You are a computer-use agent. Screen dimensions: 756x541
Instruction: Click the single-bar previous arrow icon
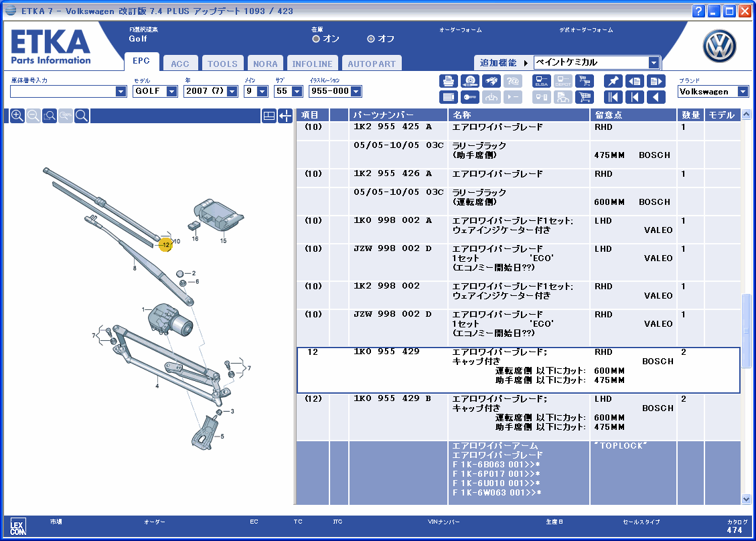pos(635,97)
